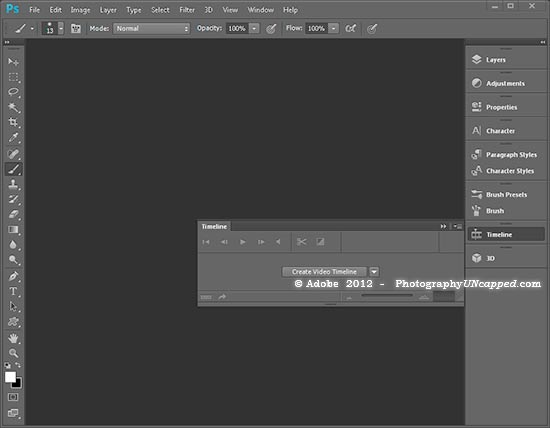This screenshot has width=550, height=428.
Task: Select the Custom Shape tool
Action: [x=13, y=322]
